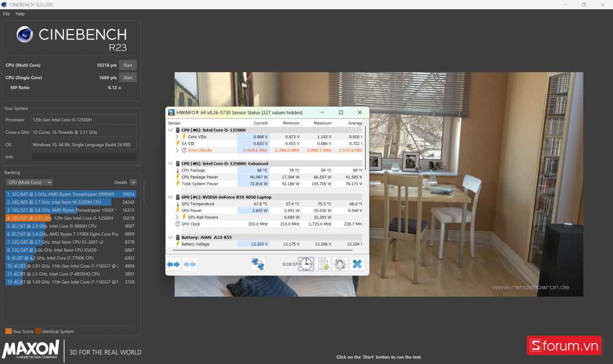Click the Cinebench title bar app icon
Image resolution: width=613 pixels, height=364 pixels.
pos(4,5)
